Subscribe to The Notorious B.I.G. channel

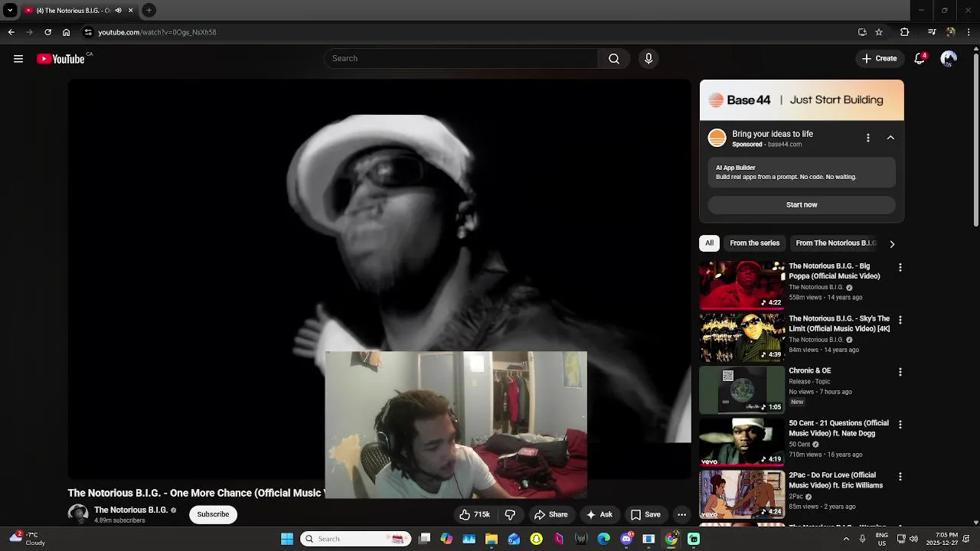[x=213, y=514]
